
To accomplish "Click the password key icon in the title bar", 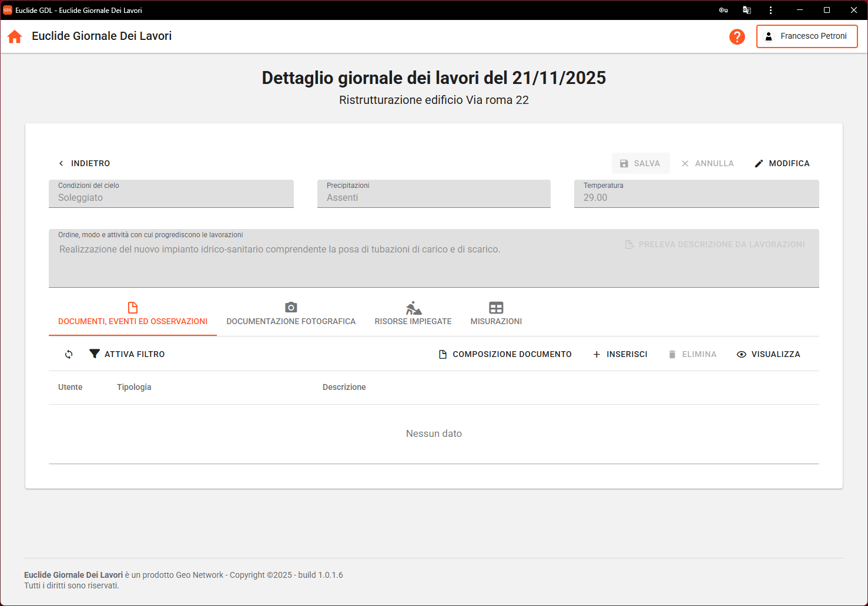I will click(x=723, y=10).
